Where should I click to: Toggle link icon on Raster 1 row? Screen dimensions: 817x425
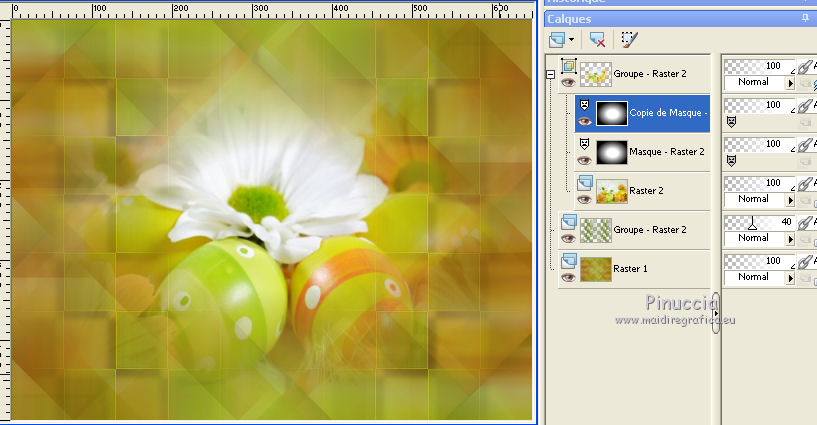(x=804, y=262)
